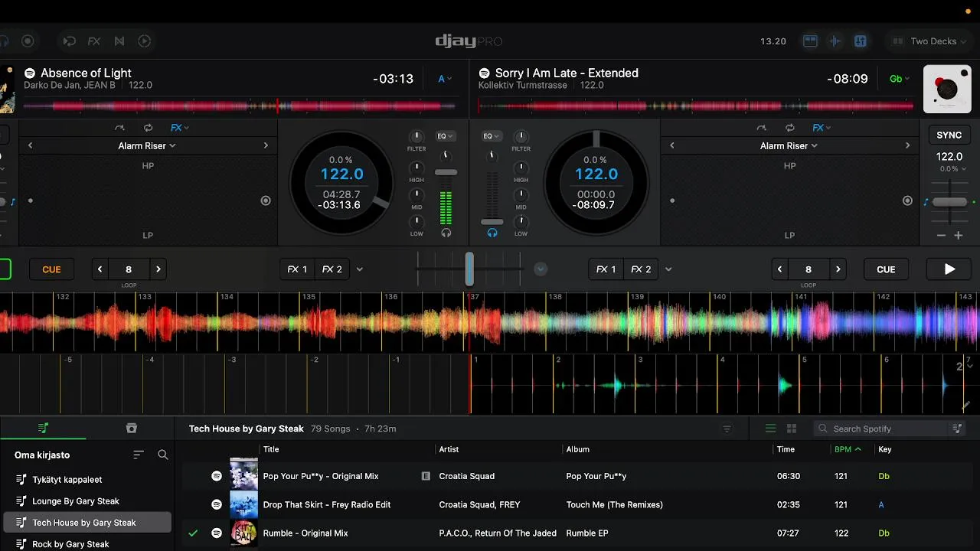Screen dimensions: 980x551
Task: Click right deck bounce arrow icon
Action: pyautogui.click(x=761, y=128)
